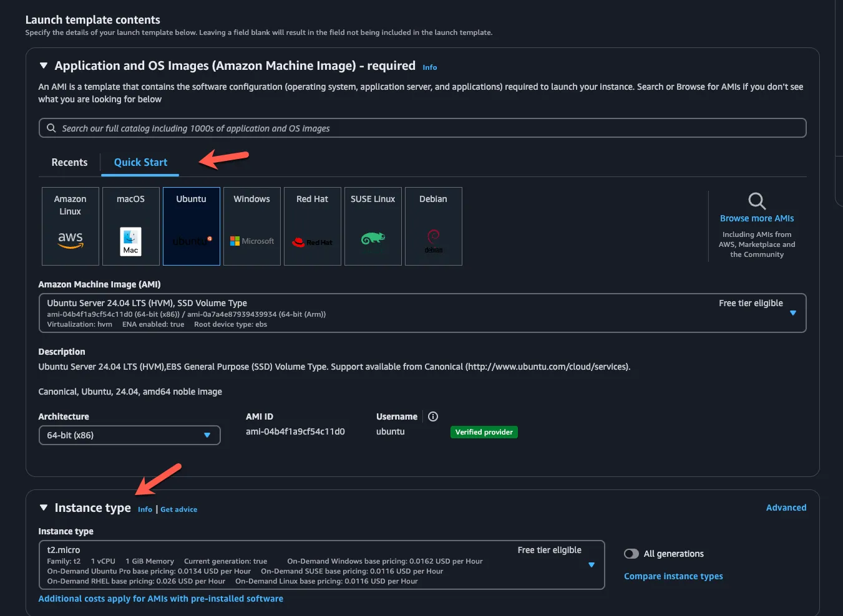The image size is (843, 616).
Task: Open the Architecture 64-bit (x86) dropdown
Action: [130, 435]
